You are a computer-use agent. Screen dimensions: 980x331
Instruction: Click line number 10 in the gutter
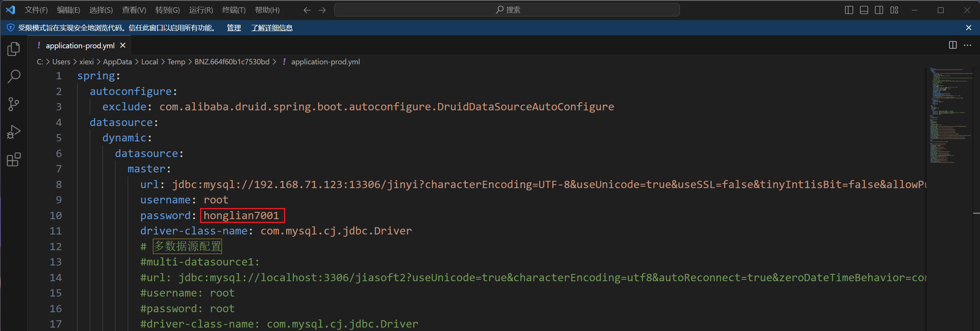pyautogui.click(x=56, y=216)
